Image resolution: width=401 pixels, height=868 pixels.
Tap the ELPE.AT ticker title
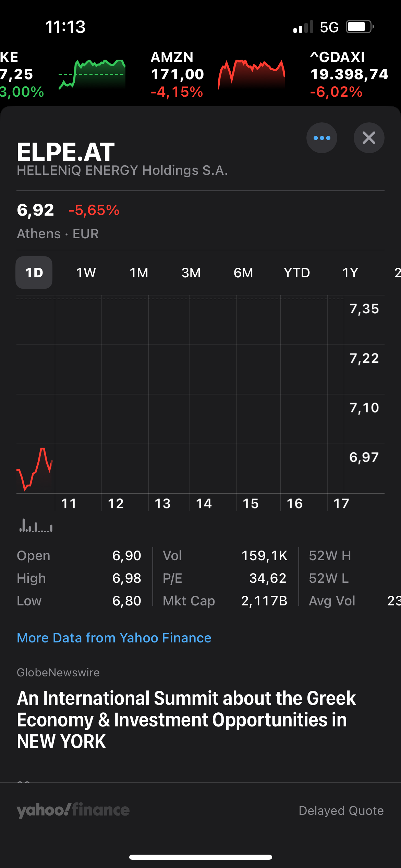66,152
